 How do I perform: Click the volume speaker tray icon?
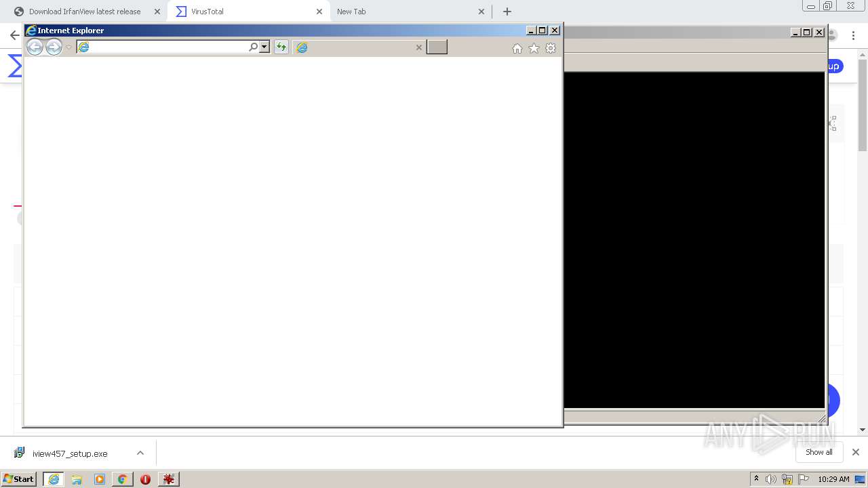[771, 479]
